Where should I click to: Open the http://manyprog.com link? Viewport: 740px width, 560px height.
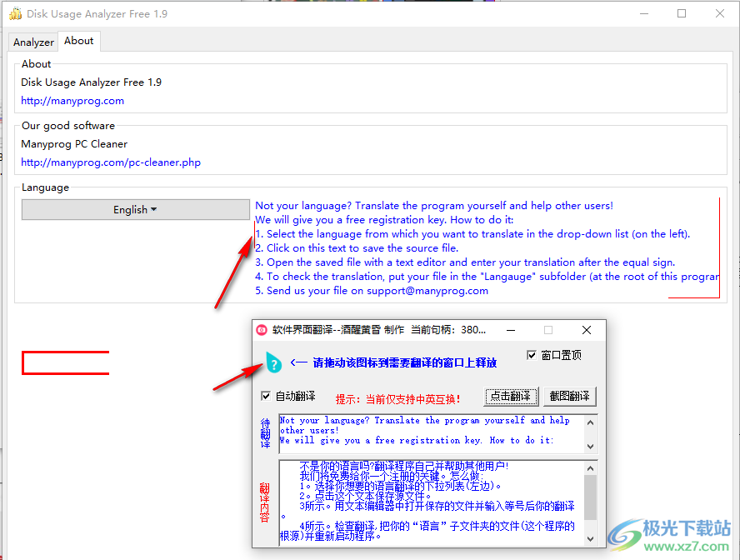72,101
